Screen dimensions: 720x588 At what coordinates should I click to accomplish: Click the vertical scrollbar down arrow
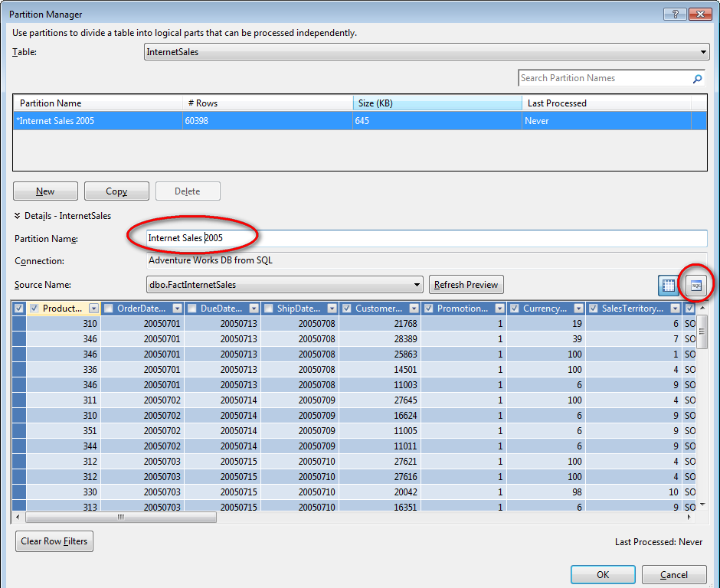702,504
